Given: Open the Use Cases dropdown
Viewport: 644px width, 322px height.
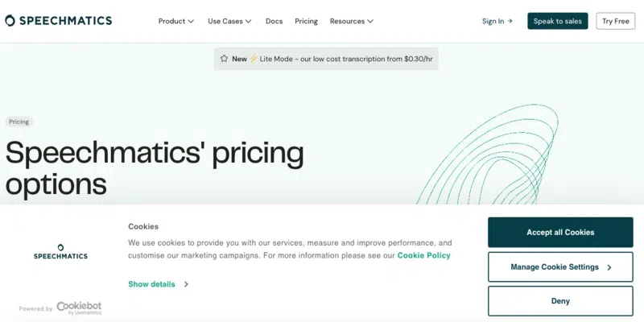Looking at the screenshot, I should 229,21.
